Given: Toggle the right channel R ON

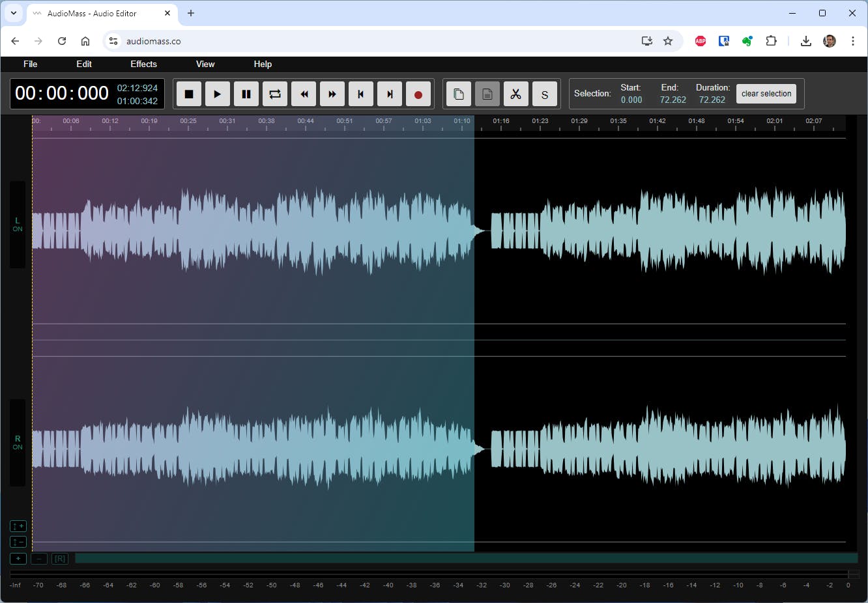Looking at the screenshot, I should tap(18, 443).
